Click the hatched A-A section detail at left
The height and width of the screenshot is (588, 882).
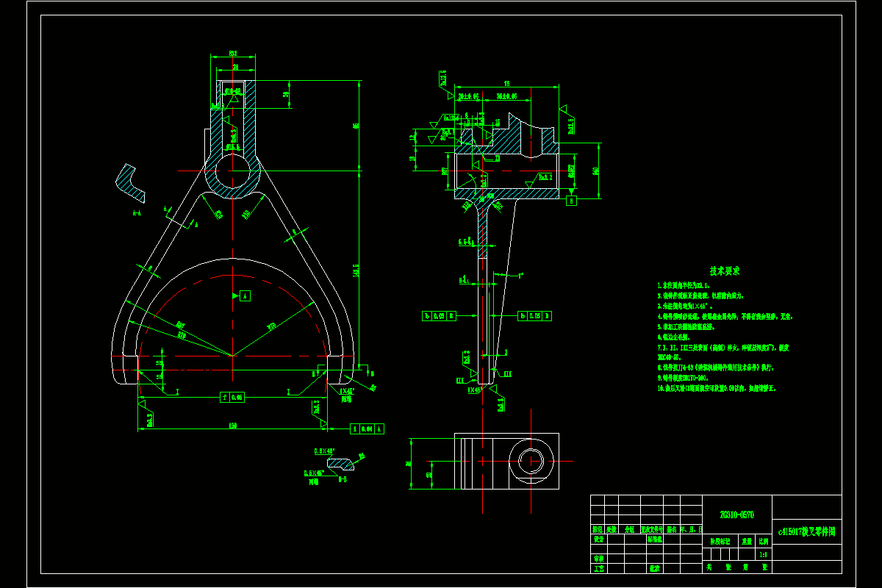(131, 184)
